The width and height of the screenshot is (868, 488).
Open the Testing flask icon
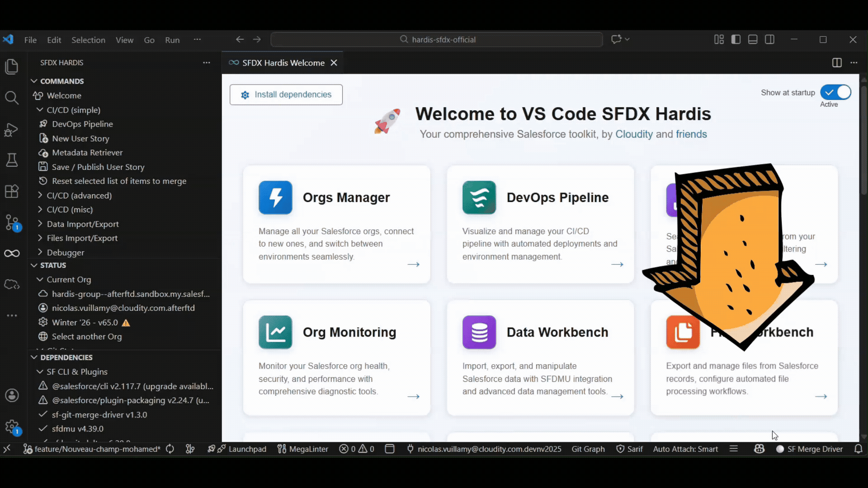pos(12,160)
